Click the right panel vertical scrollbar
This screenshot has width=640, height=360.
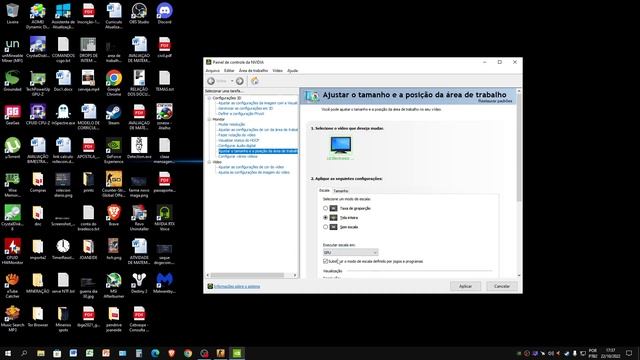[x=519, y=148]
